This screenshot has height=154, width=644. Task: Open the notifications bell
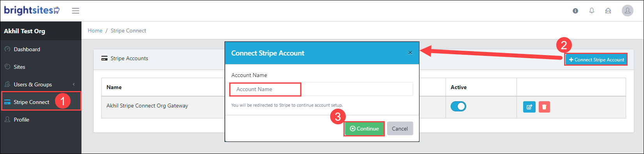click(x=592, y=11)
